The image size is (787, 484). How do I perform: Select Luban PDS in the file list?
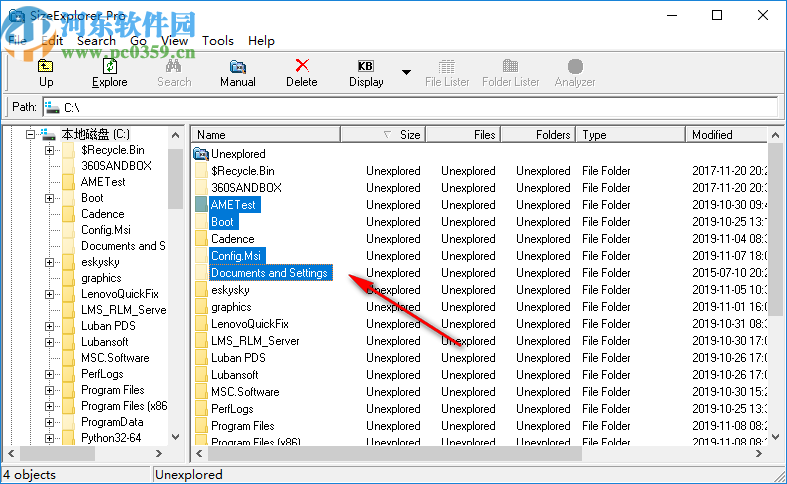coord(238,358)
